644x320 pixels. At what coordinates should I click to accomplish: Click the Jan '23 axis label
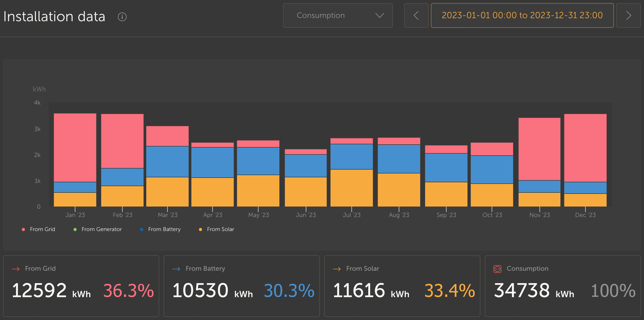75,215
